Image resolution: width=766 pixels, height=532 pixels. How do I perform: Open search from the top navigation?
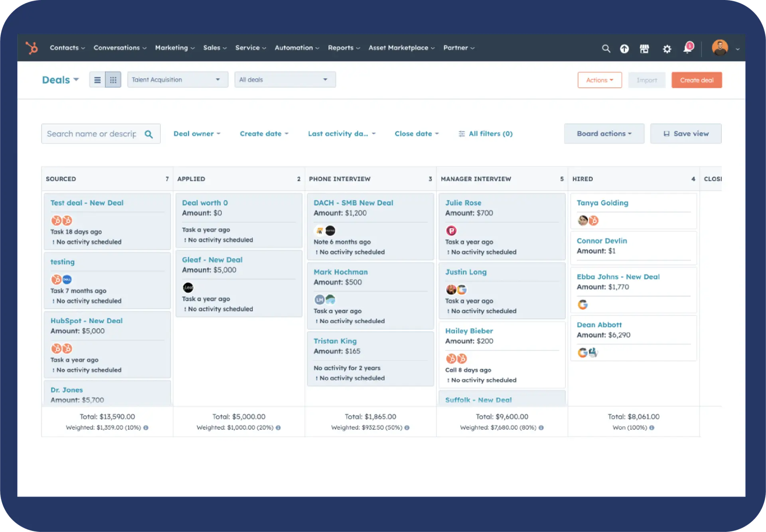coord(606,48)
